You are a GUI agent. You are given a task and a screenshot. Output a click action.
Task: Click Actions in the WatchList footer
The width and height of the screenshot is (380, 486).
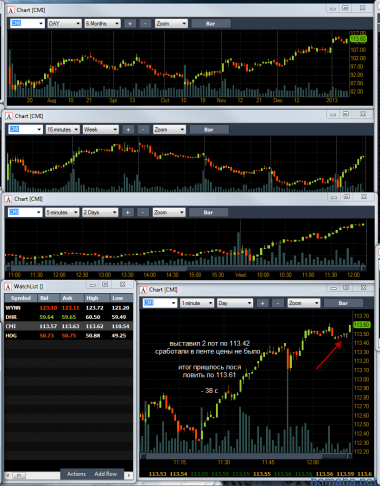pos(76,474)
